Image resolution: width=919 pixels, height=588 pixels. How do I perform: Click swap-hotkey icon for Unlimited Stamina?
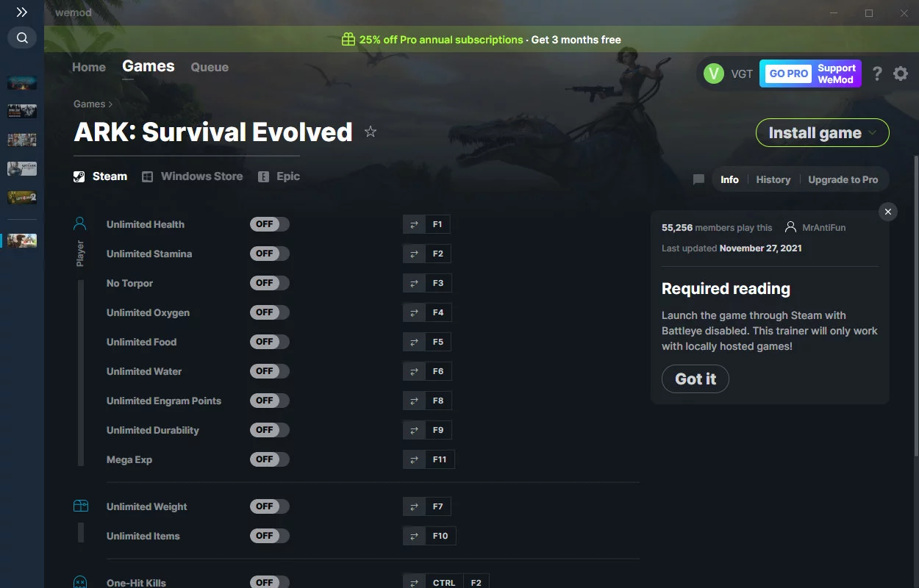(414, 254)
